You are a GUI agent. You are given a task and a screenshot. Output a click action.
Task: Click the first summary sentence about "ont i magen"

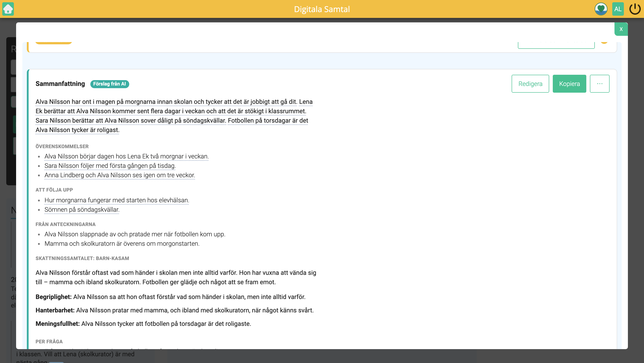(166, 102)
